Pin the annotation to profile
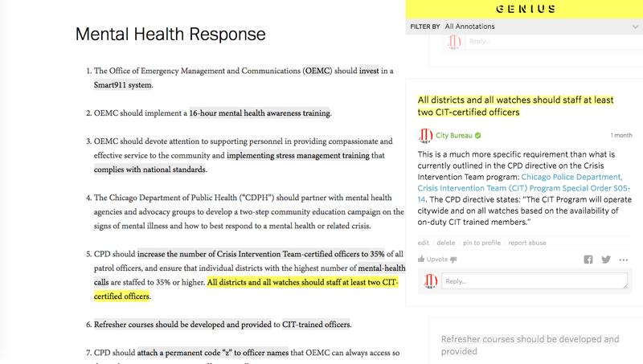Screen dimensions: 643x364 481,243
